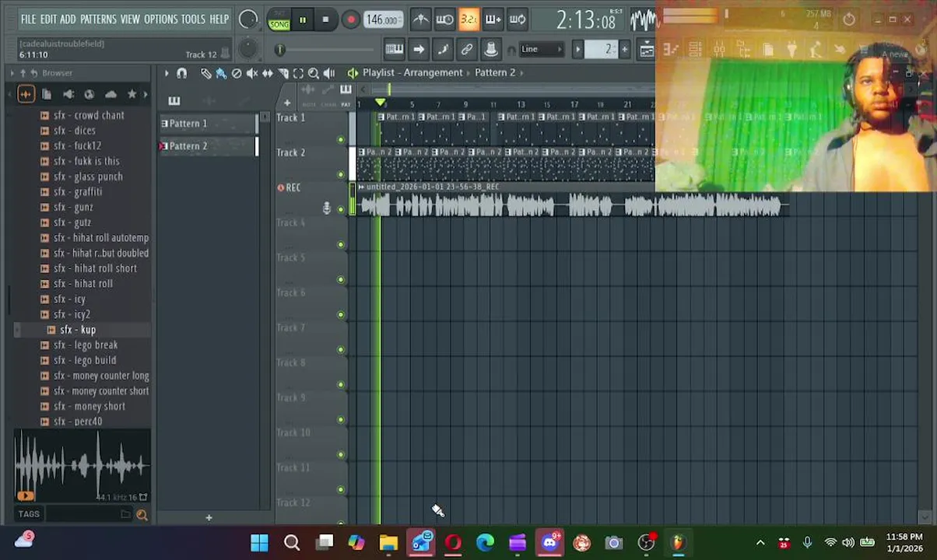This screenshot has height=560, width=937.
Task: Switch the Song/Pattern mode button
Action: [279, 20]
